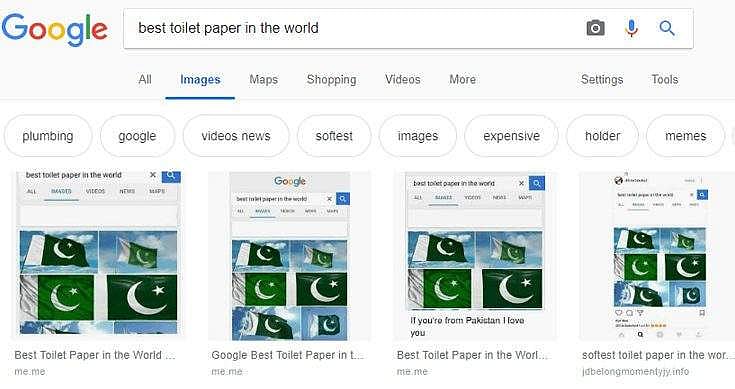735x389 pixels.
Task: Switch to the Videos tab
Action: [402, 80]
